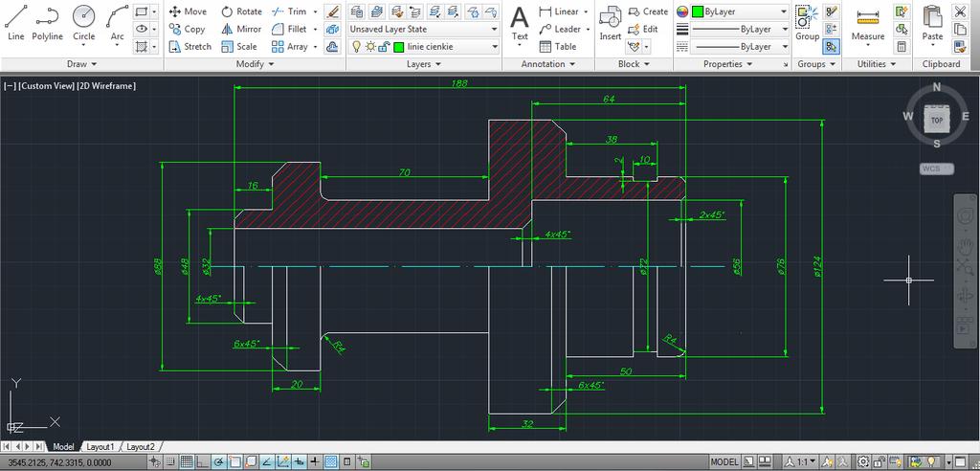Select the Rotate tool
This screenshot has width=980, height=471.
(x=242, y=11)
